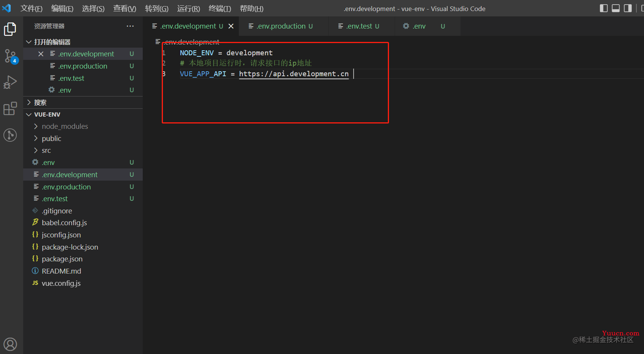Click file icon in editor breadcrumb

tap(158, 42)
